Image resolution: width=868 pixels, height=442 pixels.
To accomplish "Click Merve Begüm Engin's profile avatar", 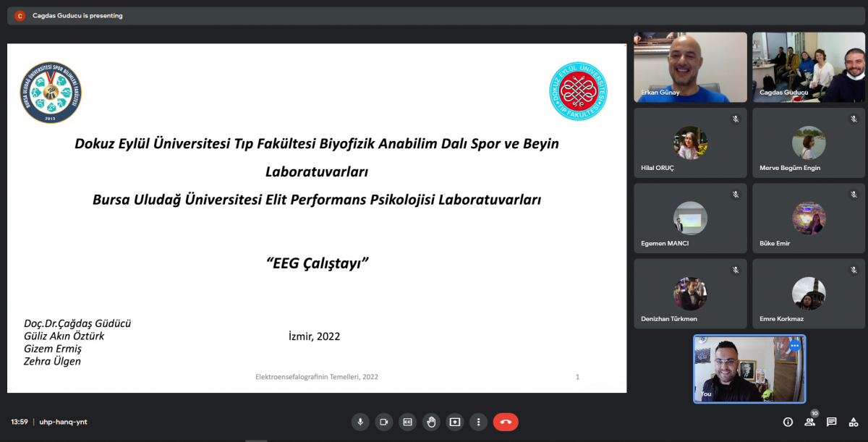I will 809,143.
